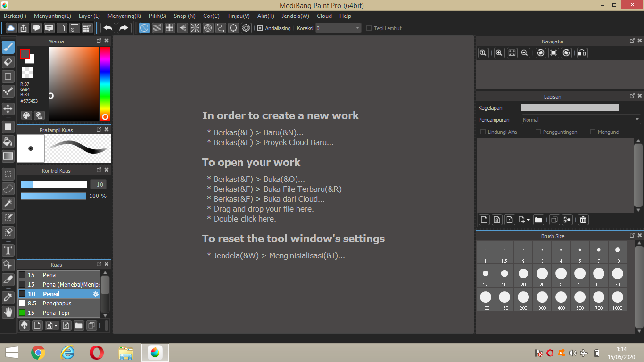Open the cloud icon in the toolbar

(10, 28)
